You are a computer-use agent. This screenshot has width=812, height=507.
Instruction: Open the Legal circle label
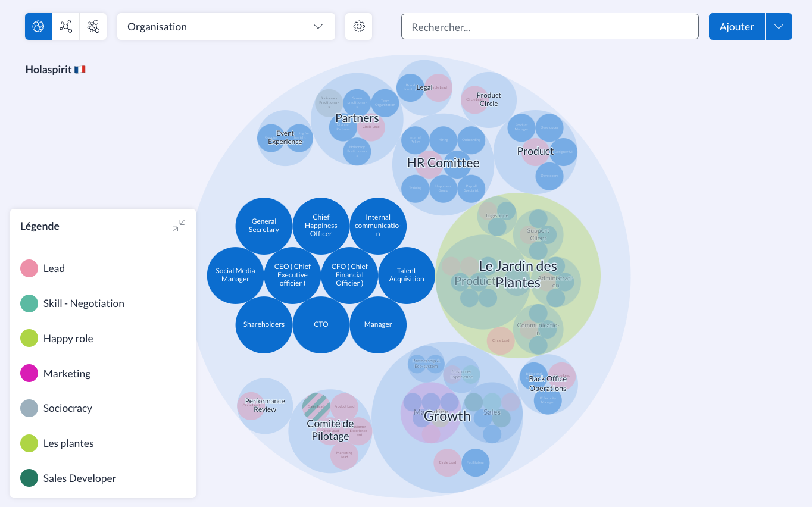click(x=424, y=87)
